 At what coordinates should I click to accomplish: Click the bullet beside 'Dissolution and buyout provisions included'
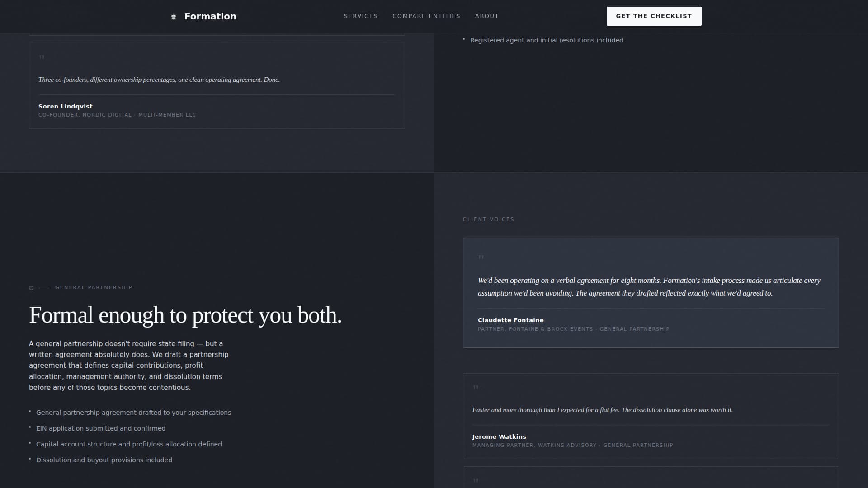(30, 459)
